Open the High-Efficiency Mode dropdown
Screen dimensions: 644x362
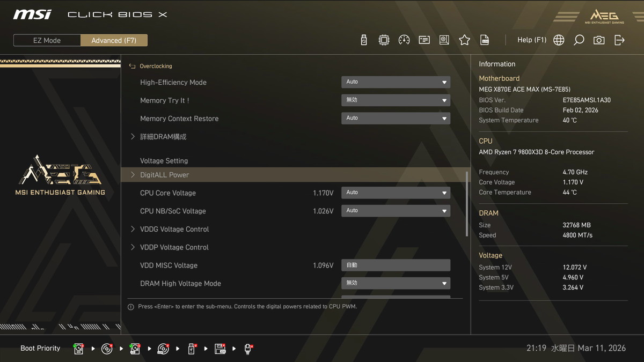tap(396, 82)
